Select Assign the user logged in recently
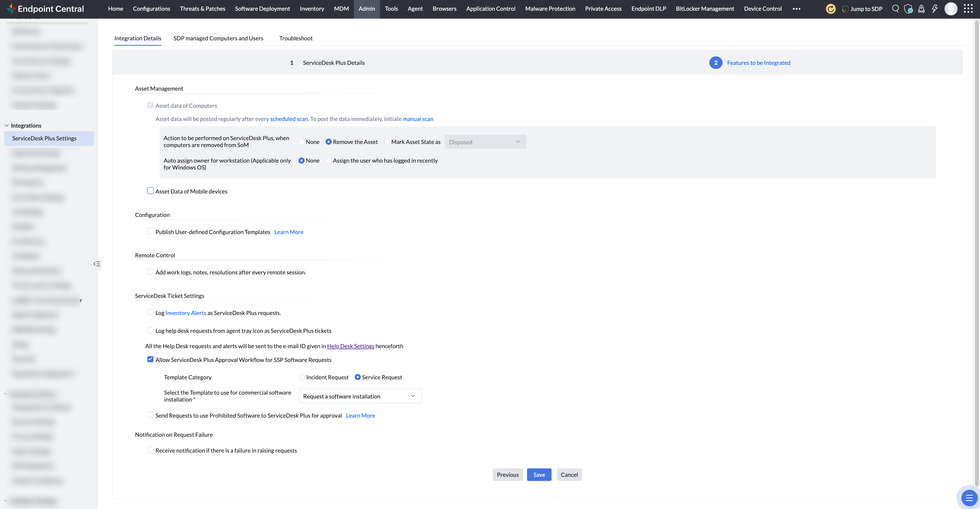 click(x=328, y=161)
